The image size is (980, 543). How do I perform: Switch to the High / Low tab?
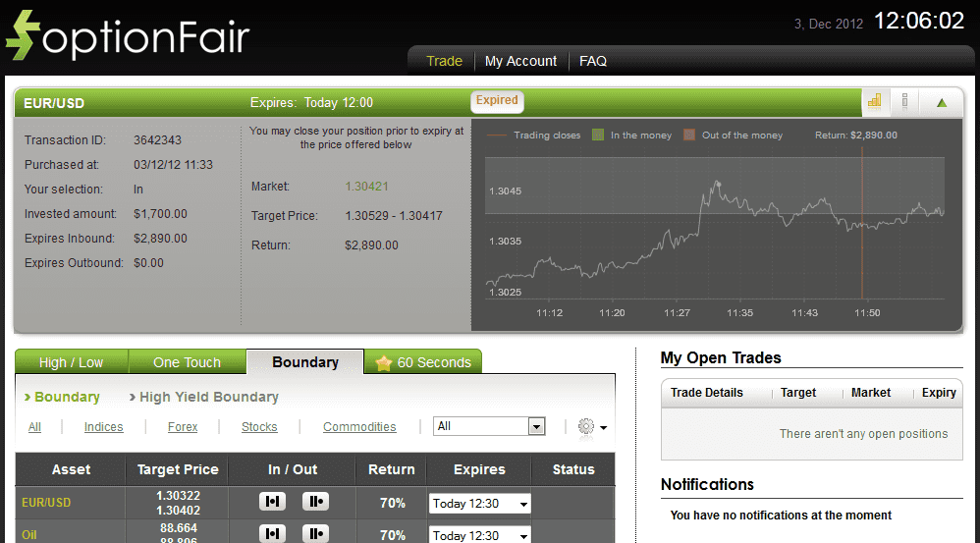coord(72,362)
